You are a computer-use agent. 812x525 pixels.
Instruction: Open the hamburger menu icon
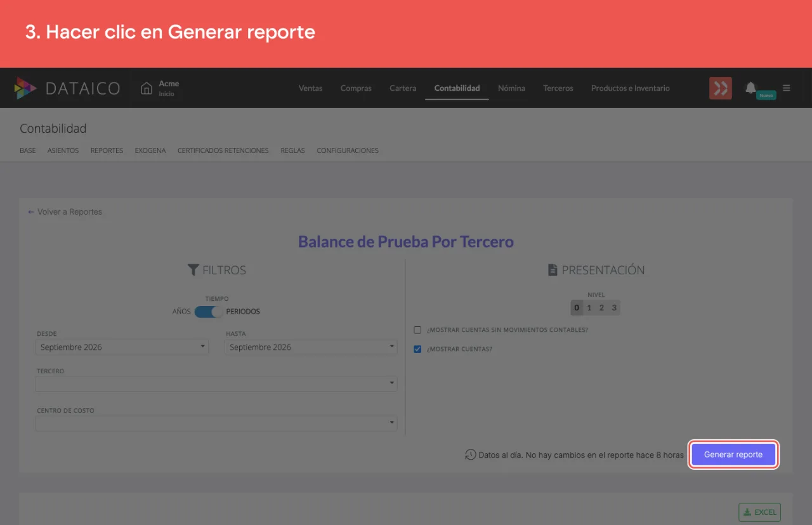coord(787,88)
